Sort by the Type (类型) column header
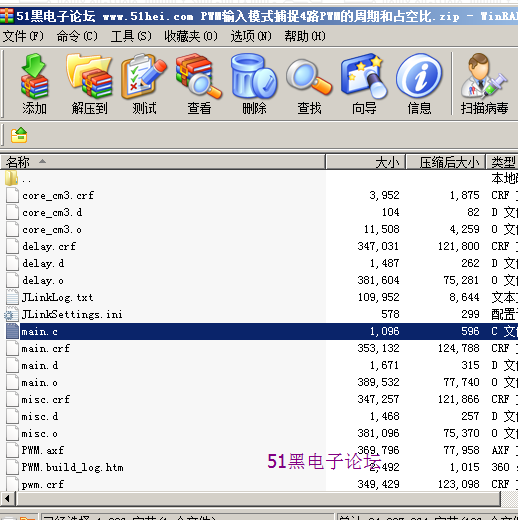 coord(502,162)
